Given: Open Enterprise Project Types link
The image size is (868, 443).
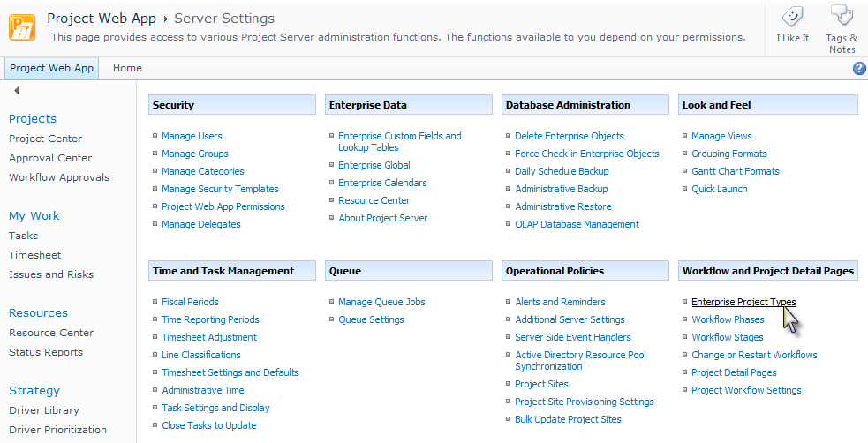Looking at the screenshot, I should 743,302.
